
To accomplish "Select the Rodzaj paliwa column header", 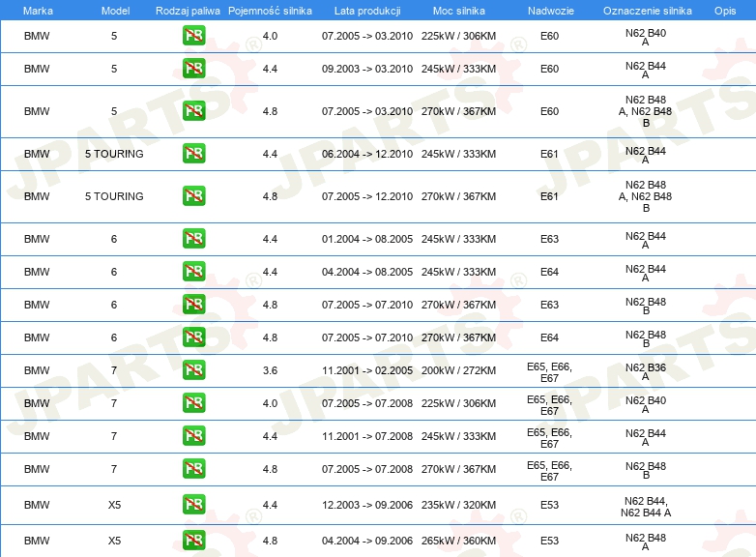I will tap(188, 11).
